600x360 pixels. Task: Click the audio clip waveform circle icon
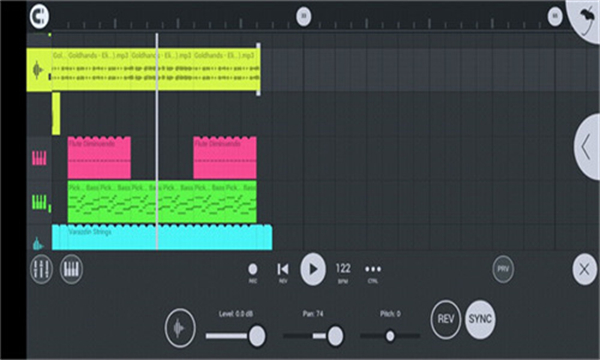pos(180,328)
